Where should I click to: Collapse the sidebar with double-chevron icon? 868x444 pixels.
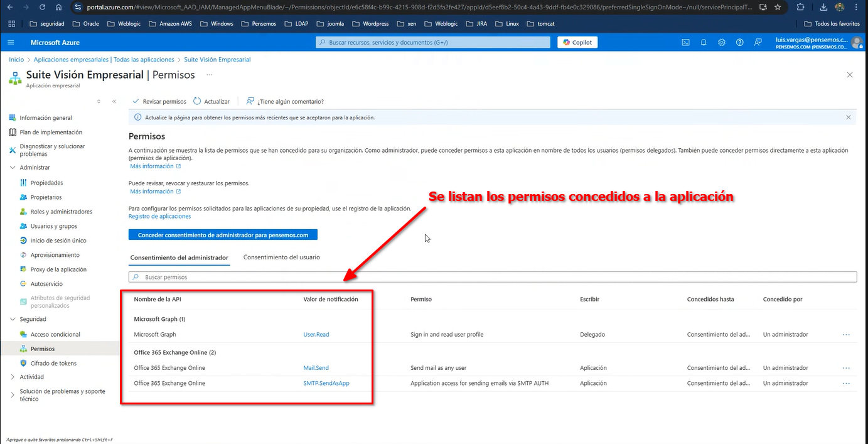pos(114,101)
